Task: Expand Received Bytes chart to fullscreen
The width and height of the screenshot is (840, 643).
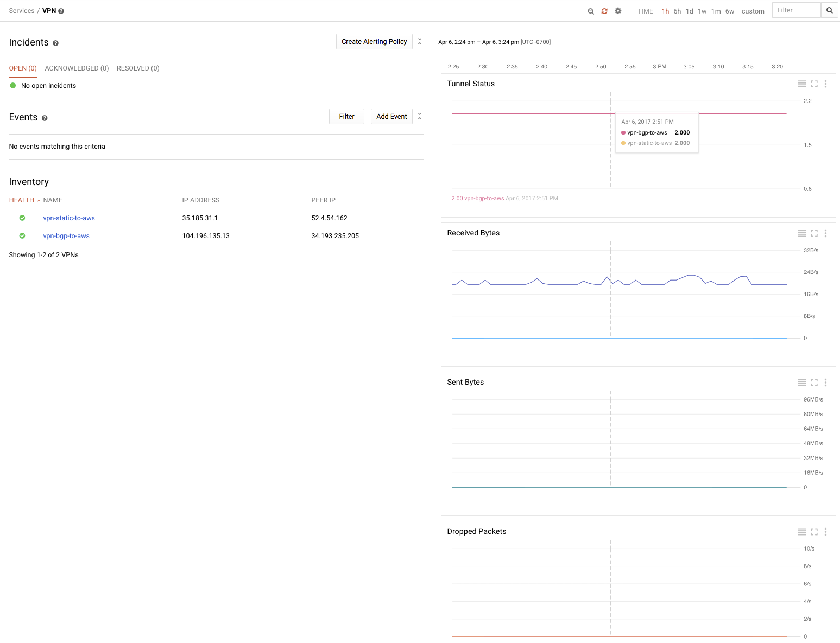Action: [x=814, y=233]
